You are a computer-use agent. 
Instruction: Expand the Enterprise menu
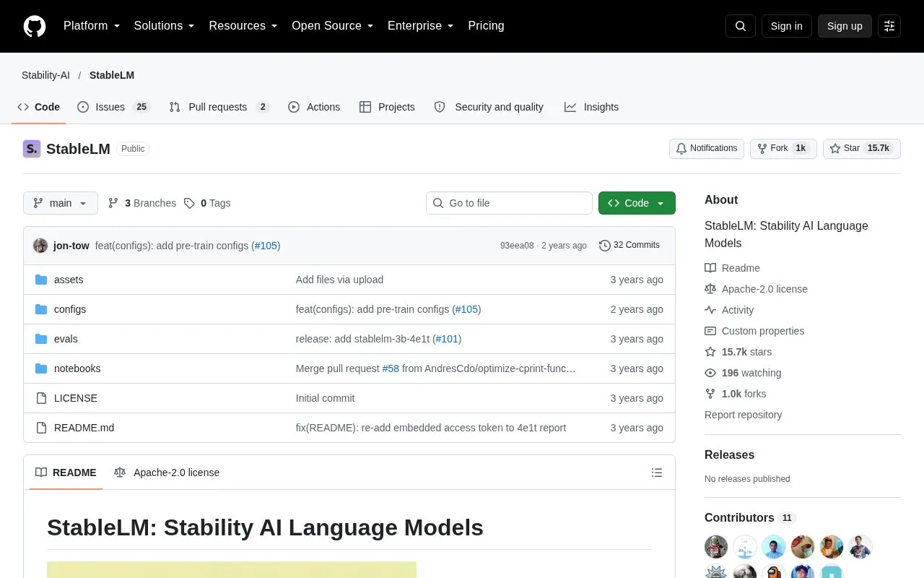click(421, 26)
